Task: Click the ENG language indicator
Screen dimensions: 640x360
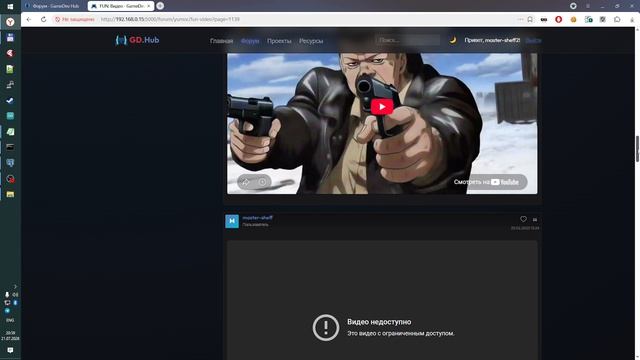Action: [10, 320]
